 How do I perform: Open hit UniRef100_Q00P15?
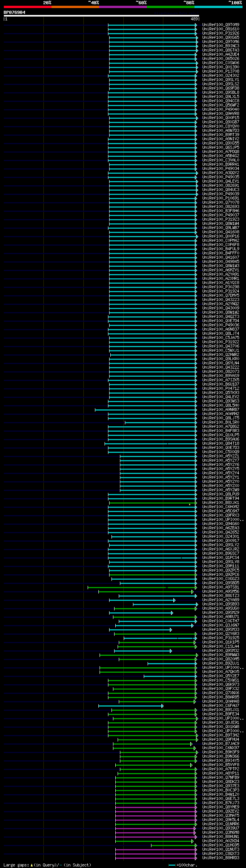pyautogui.click(x=221, y=118)
